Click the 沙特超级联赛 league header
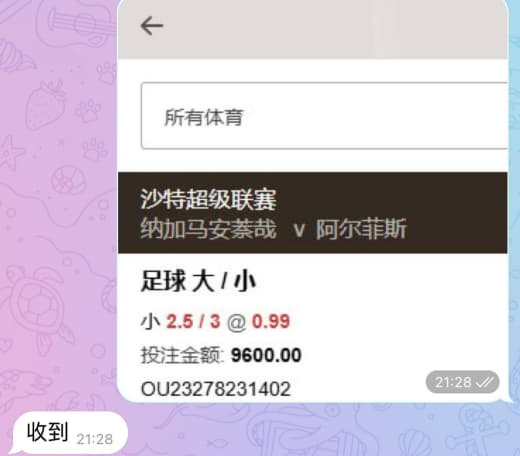This screenshot has width=520, height=456. click(x=208, y=200)
